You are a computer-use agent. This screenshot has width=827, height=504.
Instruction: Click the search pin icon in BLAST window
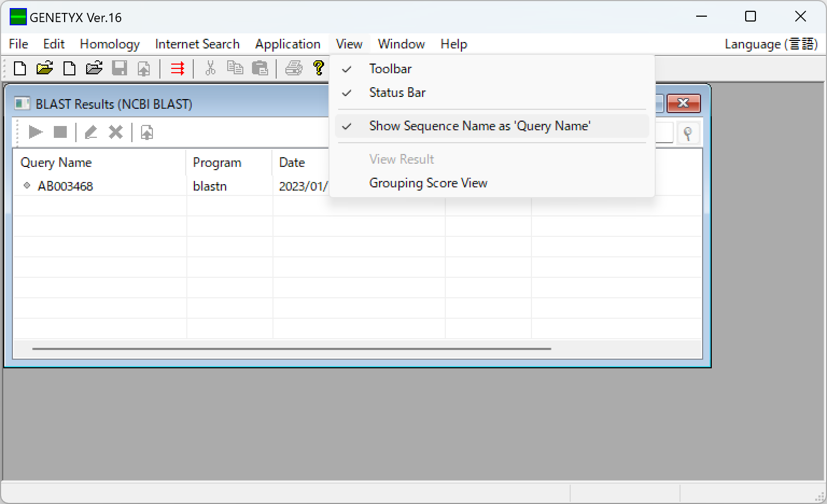(688, 133)
